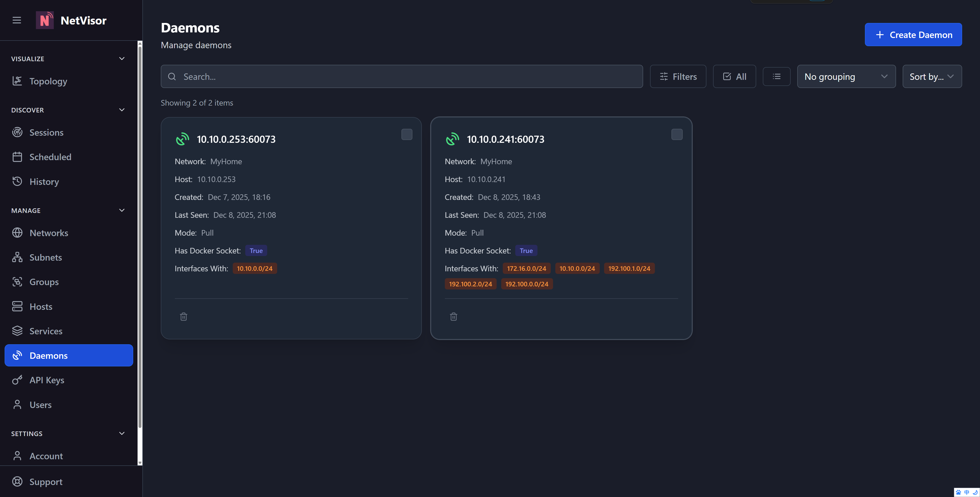Image resolution: width=980 pixels, height=497 pixels.
Task: Expand the Sort by dropdown
Action: tap(932, 77)
